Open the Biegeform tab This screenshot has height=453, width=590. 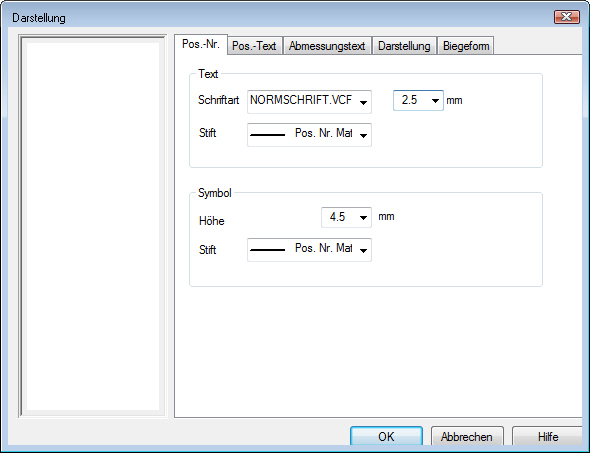point(466,46)
